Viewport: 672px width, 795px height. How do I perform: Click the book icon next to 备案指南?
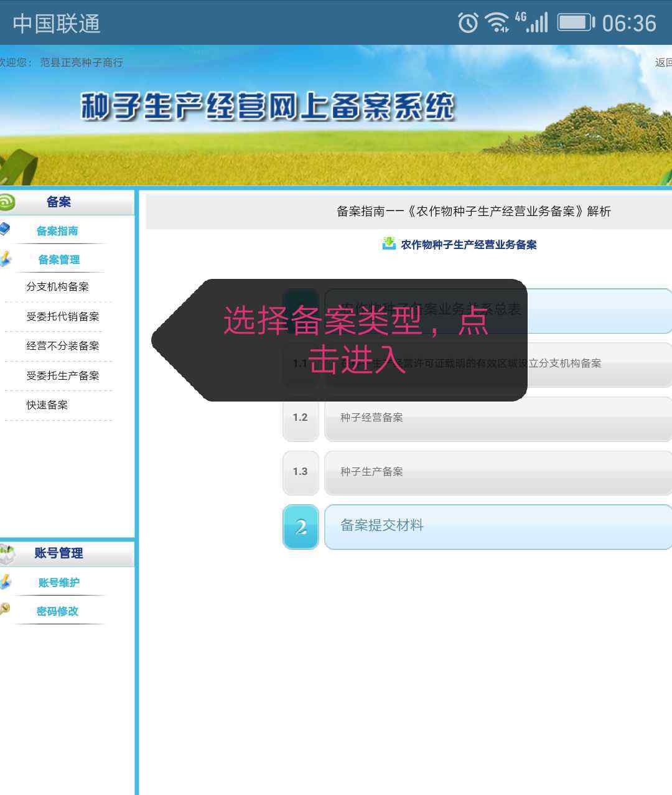pos(5,229)
